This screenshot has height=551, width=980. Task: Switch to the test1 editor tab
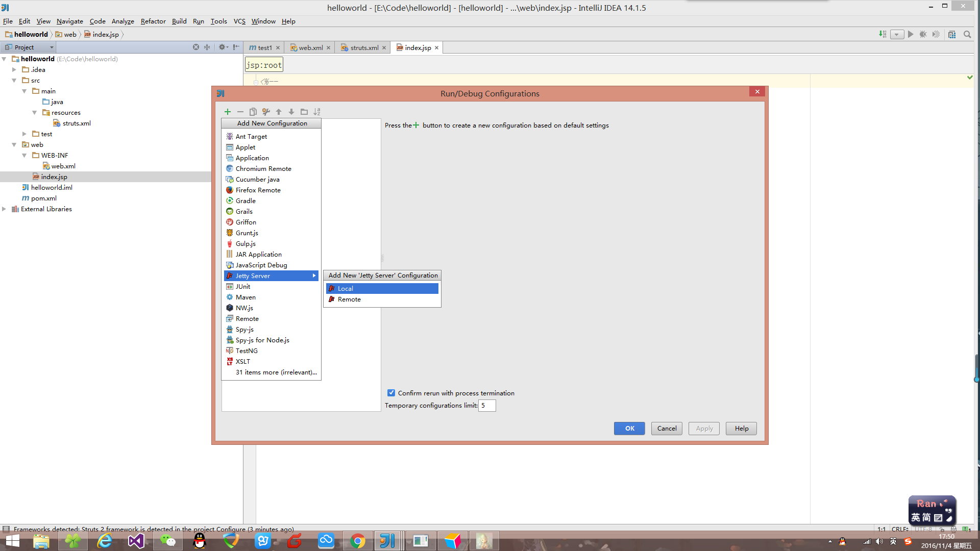click(x=264, y=47)
